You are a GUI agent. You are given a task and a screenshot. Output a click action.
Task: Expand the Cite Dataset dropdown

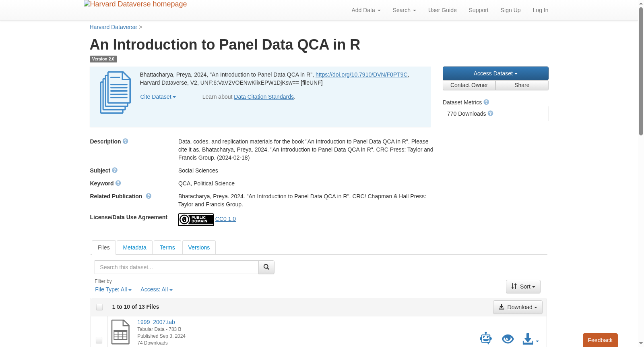click(158, 97)
